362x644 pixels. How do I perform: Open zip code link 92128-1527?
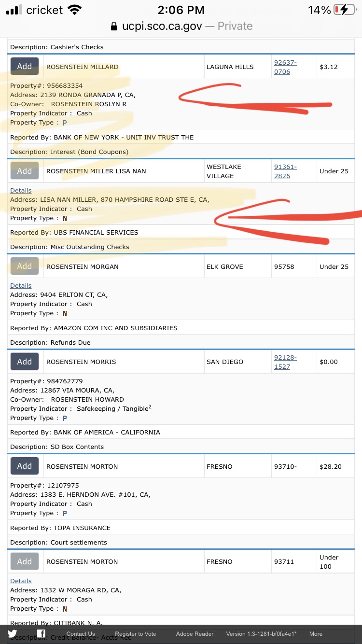pos(285,362)
